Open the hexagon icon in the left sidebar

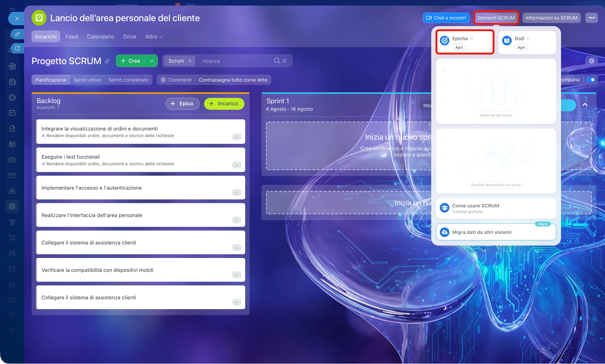[12, 97]
